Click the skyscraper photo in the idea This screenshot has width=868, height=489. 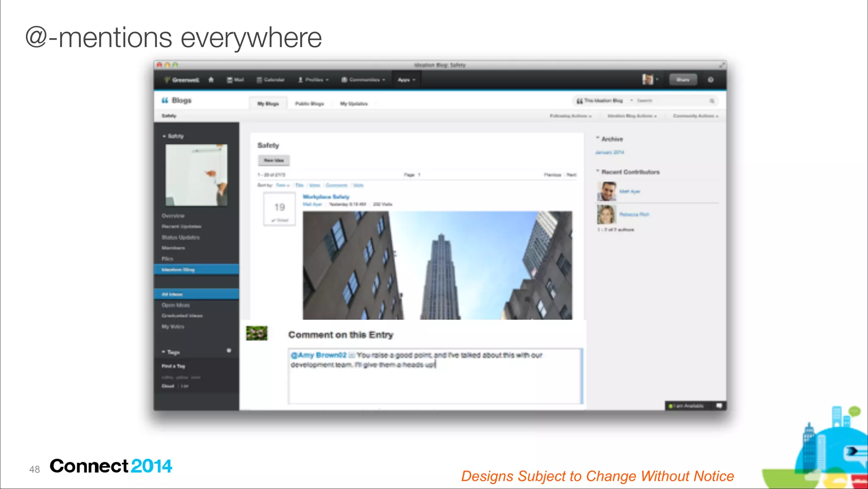coord(437,265)
